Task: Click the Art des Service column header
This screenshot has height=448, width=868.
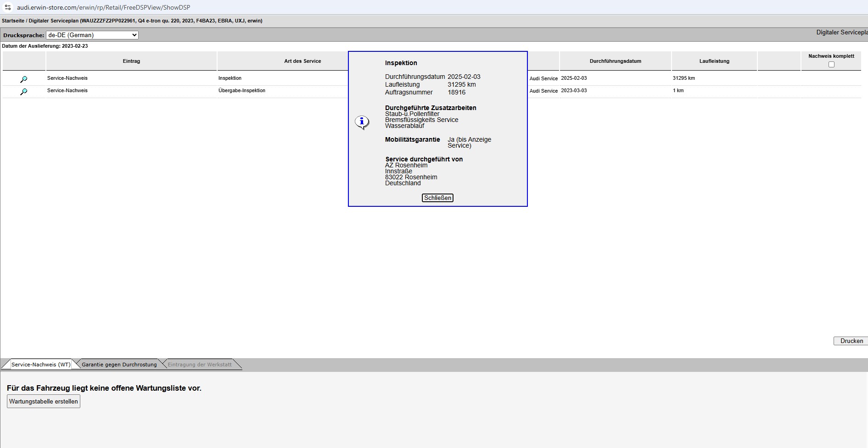Action: coord(302,61)
